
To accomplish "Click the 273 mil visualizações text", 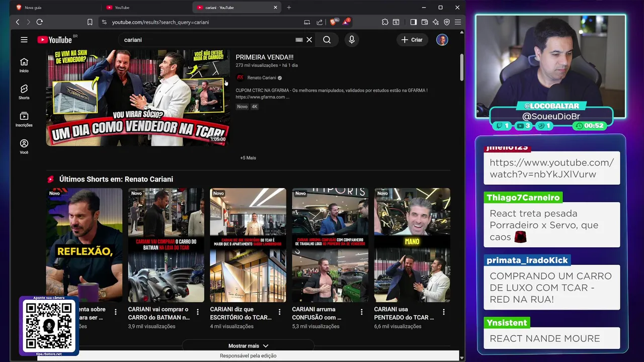I will coord(257,65).
